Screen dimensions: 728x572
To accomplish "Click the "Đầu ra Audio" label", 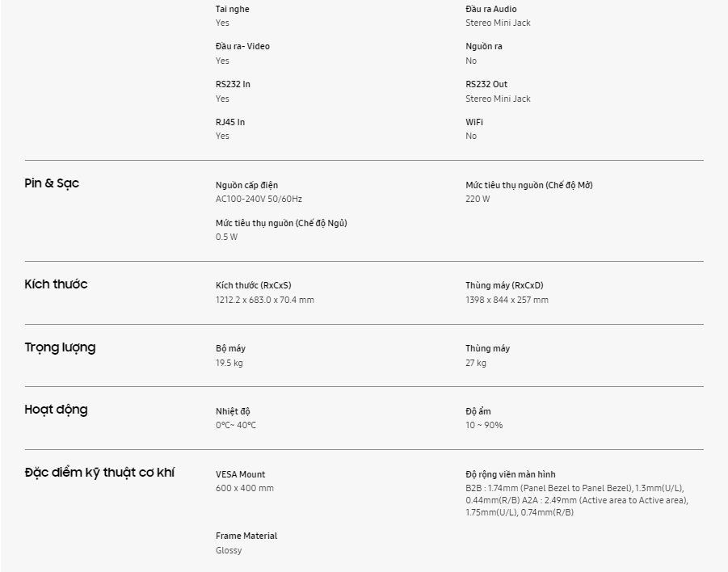I will (x=491, y=9).
